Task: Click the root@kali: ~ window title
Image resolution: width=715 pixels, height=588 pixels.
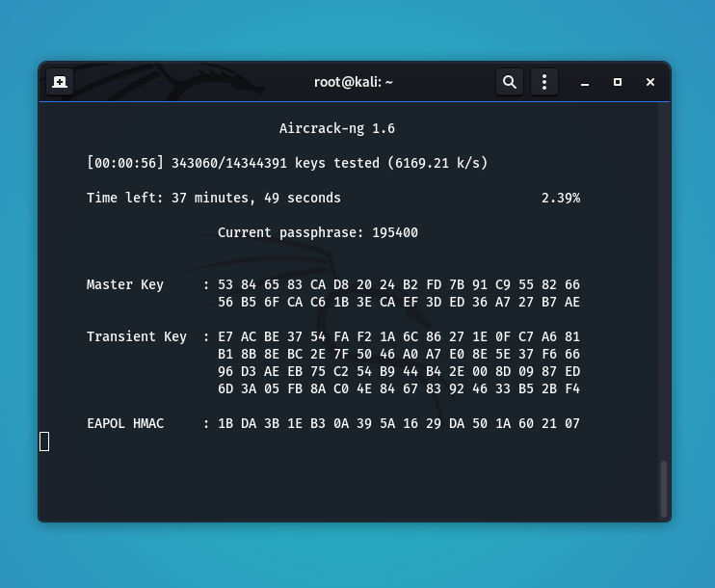Action: pyautogui.click(x=354, y=82)
